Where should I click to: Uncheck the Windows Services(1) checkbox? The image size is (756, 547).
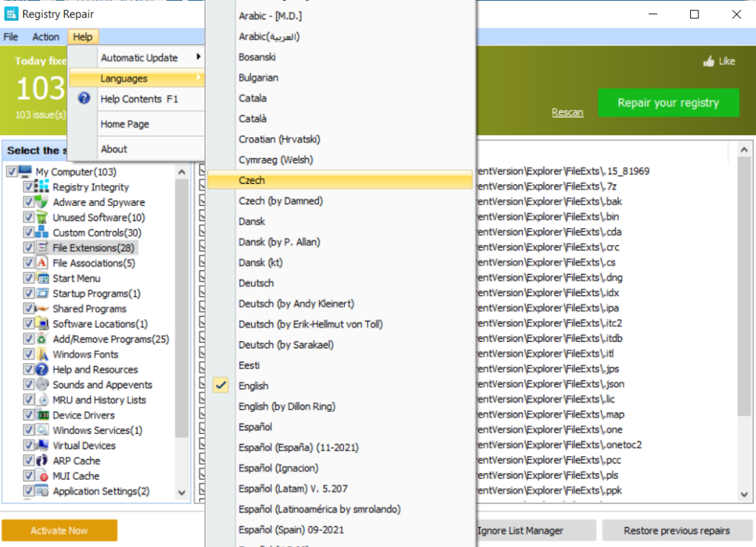(29, 430)
